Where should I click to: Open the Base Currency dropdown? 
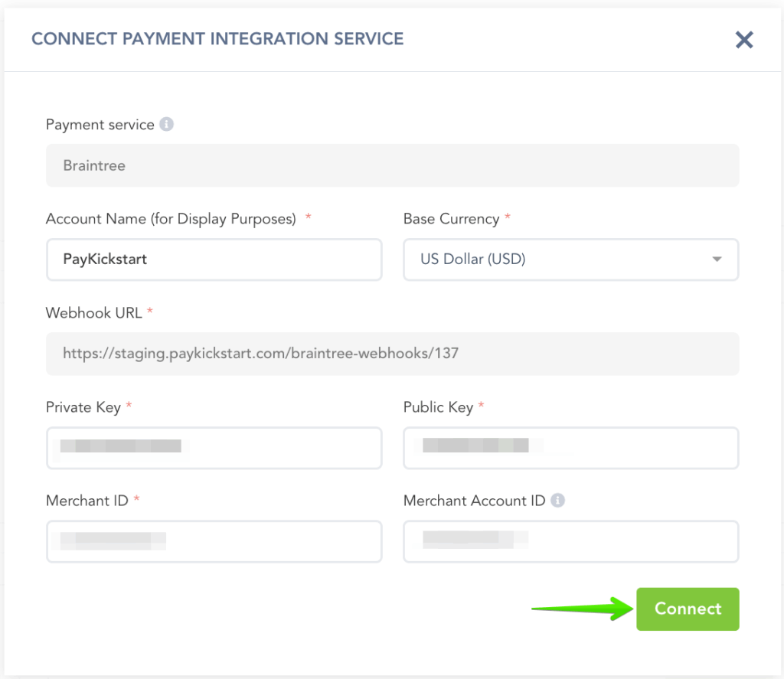tap(570, 260)
